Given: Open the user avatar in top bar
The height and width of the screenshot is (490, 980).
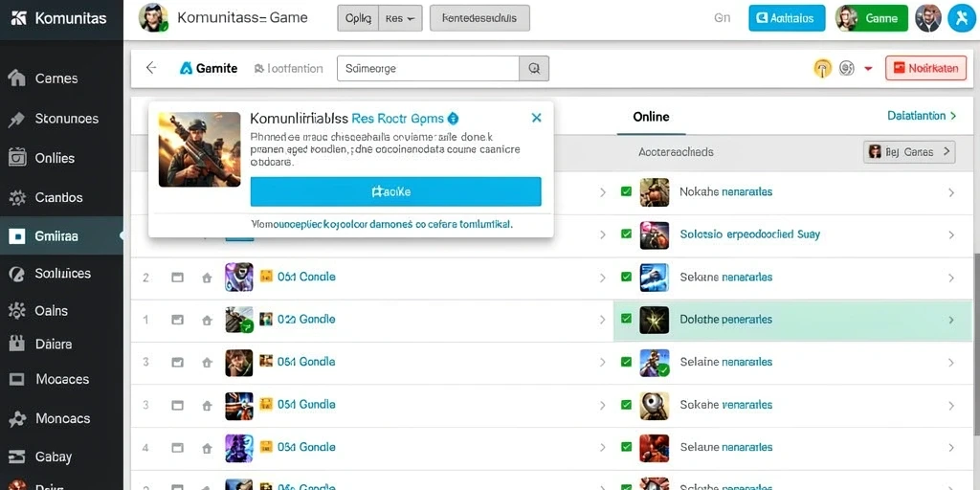Looking at the screenshot, I should coord(928,18).
